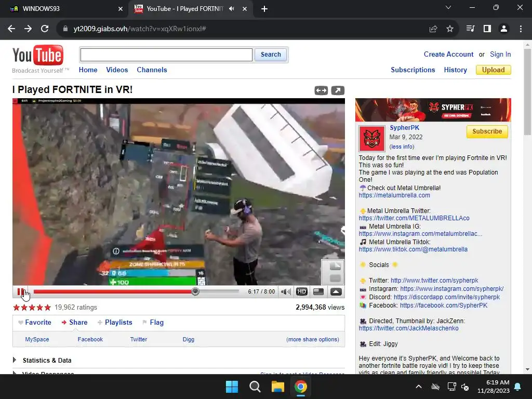Focus the YouTube search box
Screen dimensions: 532x399
pos(166,55)
